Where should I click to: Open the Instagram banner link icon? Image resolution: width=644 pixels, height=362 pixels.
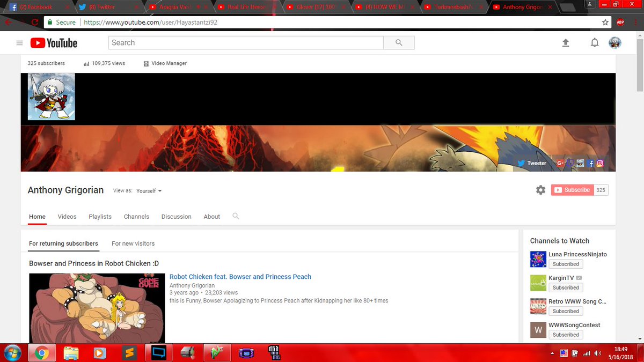600,163
